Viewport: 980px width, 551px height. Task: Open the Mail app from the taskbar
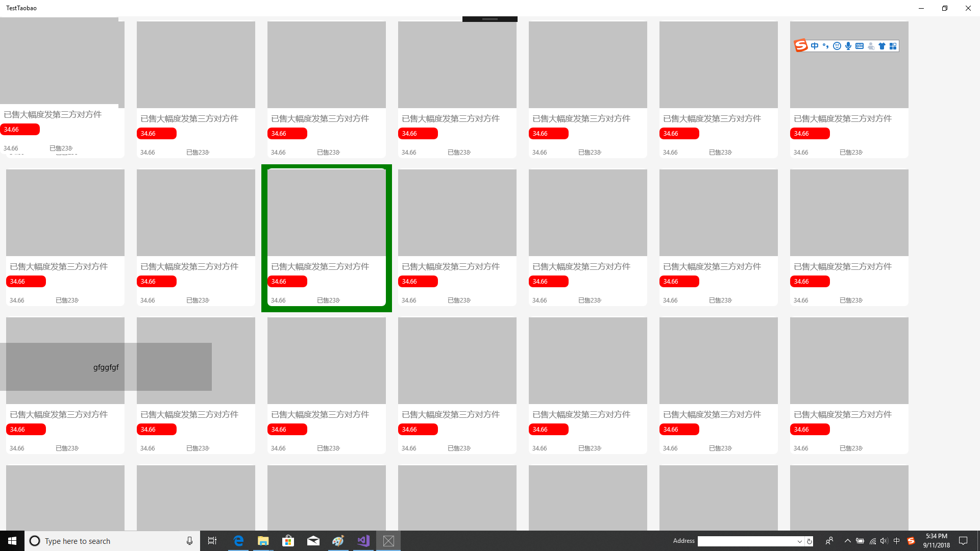pyautogui.click(x=313, y=541)
